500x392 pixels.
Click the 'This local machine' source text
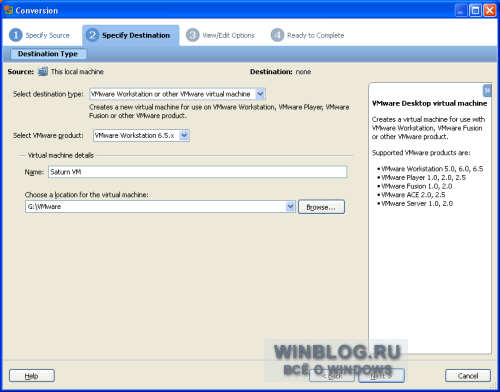[77, 72]
